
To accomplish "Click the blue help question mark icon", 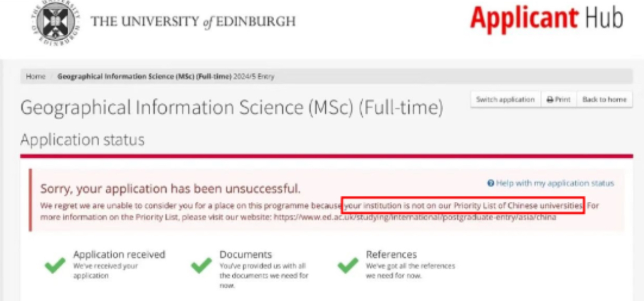I will (x=490, y=184).
